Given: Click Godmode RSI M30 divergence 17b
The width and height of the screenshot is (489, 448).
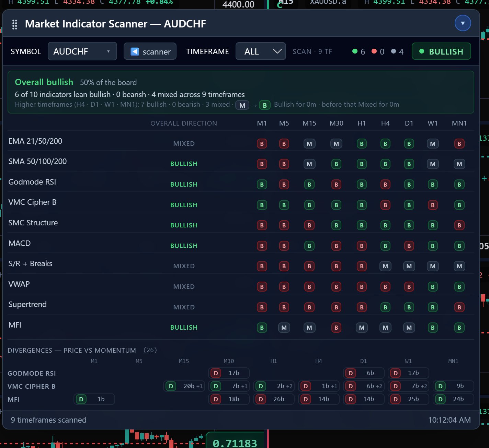Looking at the screenshot, I should 229,373.
